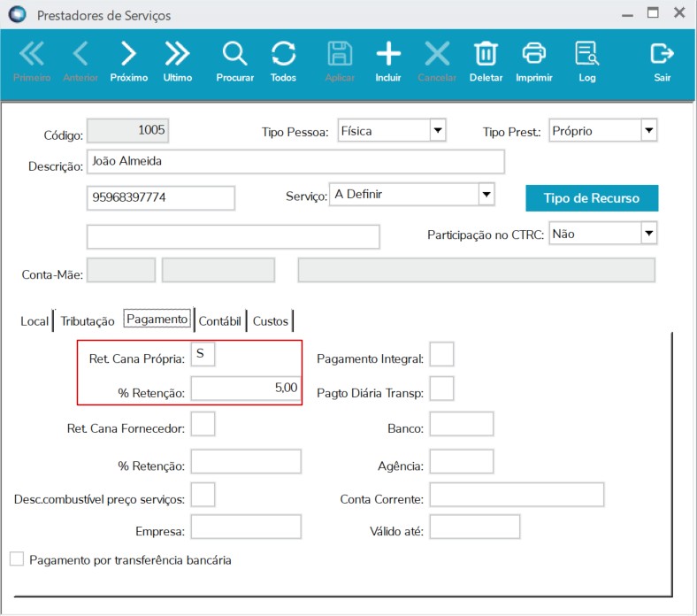Toggle the Pagto Diária Transp box
Screen dimensions: 697x616
(x=441, y=389)
